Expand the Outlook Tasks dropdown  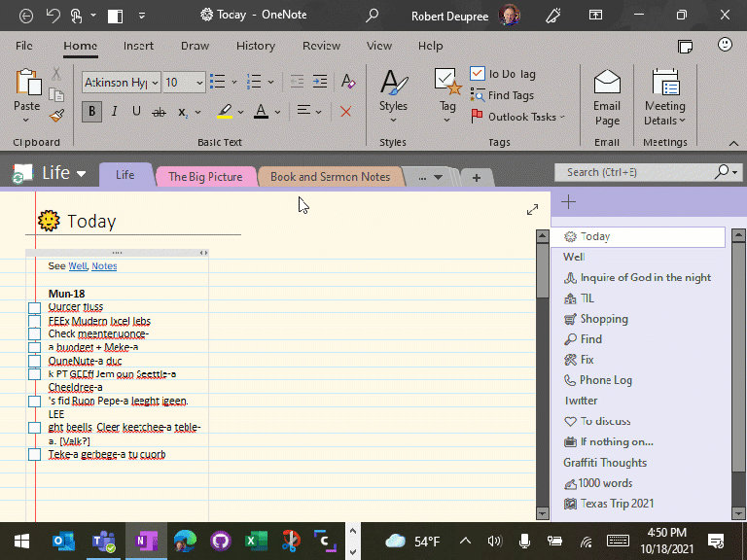coord(563,117)
